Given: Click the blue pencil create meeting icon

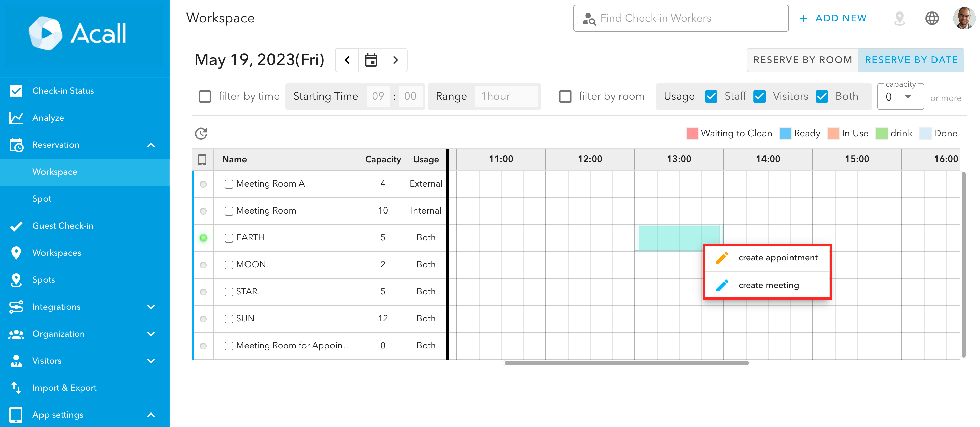Looking at the screenshot, I should coord(722,285).
